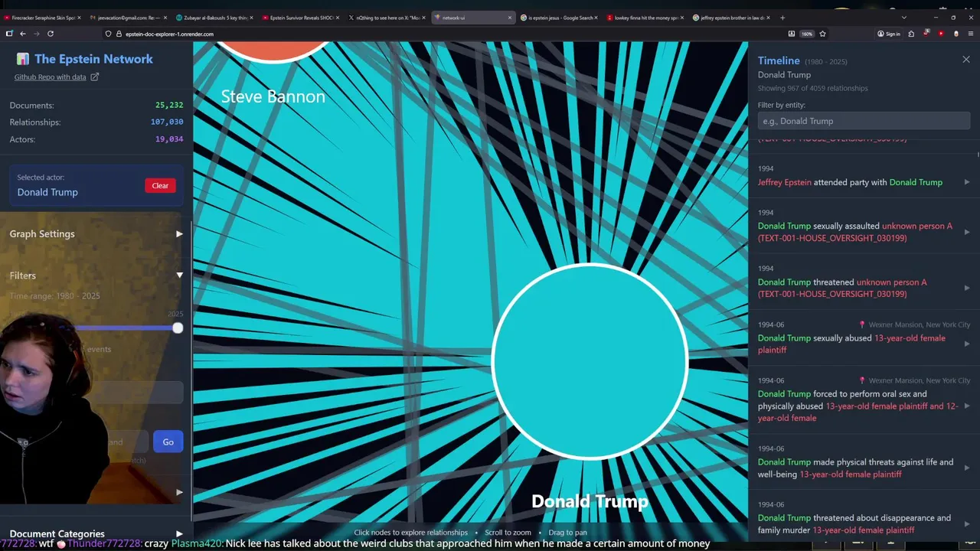Viewport: 980px width, 551px height.
Task: Switch to 'jeffrey epstein brother in law' tab
Action: point(731,18)
